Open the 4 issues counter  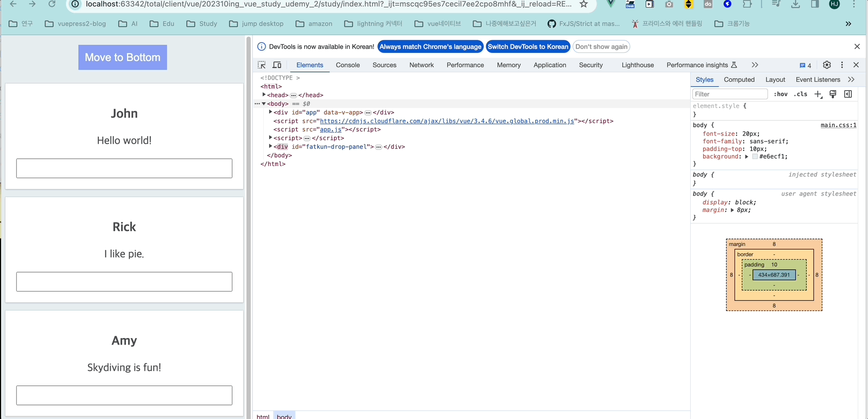click(x=805, y=65)
